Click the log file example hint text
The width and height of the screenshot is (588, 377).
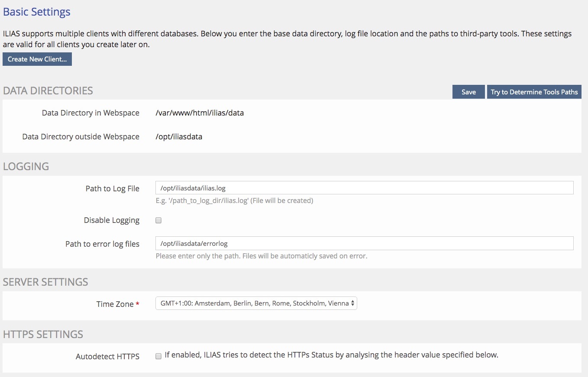[234, 201]
